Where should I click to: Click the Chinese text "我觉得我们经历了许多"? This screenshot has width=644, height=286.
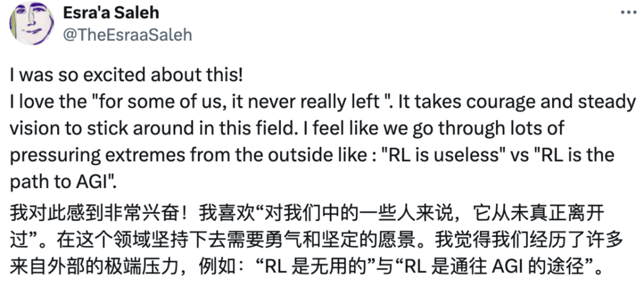(528, 242)
